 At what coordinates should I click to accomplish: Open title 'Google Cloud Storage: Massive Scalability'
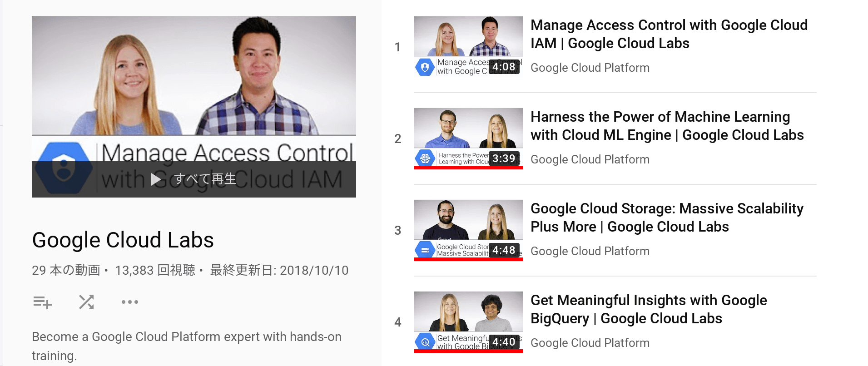[x=667, y=218]
